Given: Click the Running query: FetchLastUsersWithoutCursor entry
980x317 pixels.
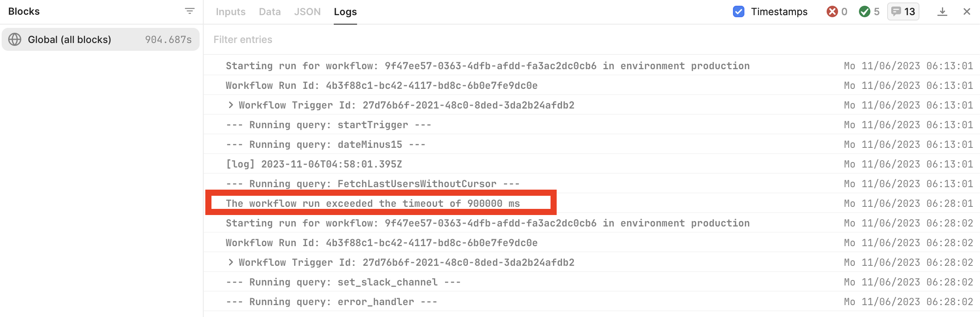Looking at the screenshot, I should (373, 184).
